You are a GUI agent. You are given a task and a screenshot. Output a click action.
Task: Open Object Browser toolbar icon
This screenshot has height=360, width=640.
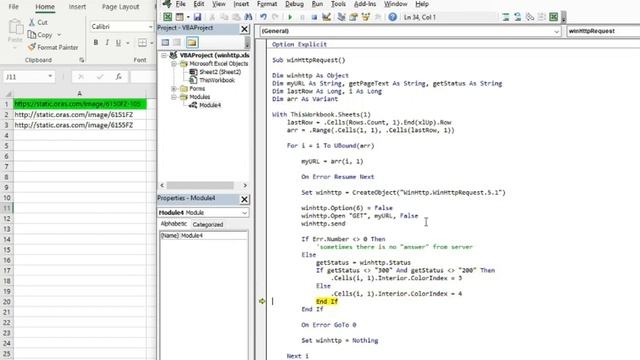pyautogui.click(x=366, y=17)
